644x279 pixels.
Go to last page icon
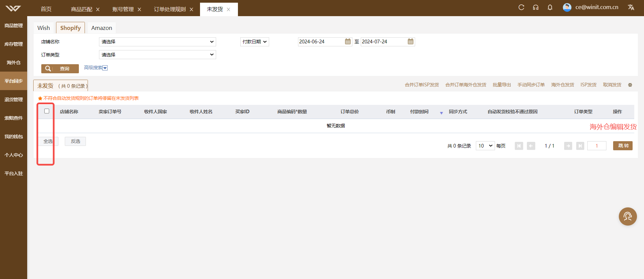(x=580, y=146)
